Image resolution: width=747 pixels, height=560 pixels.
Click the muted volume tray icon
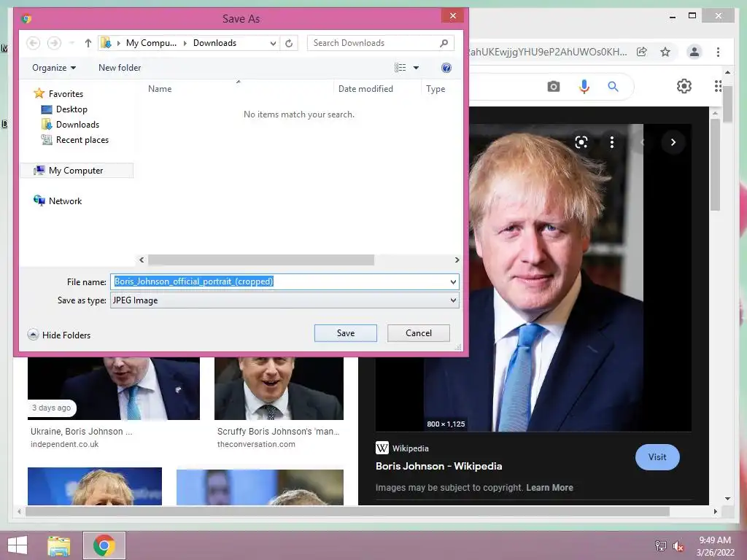coord(678,546)
